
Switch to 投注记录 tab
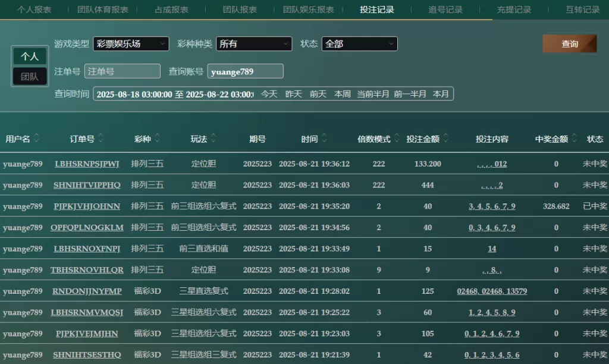tap(376, 10)
